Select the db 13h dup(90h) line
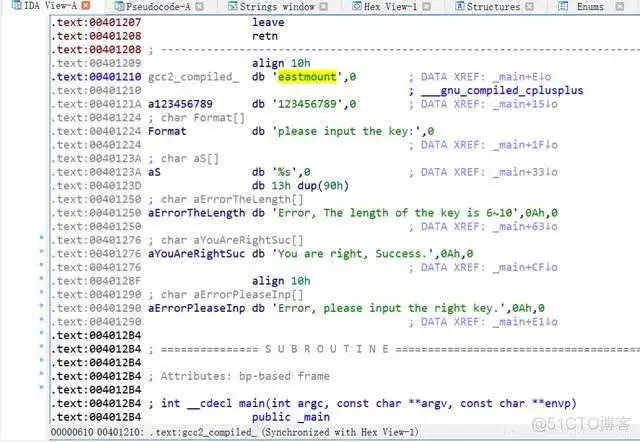Screen dimensions: 640x442 pyautogui.click(x=300, y=186)
